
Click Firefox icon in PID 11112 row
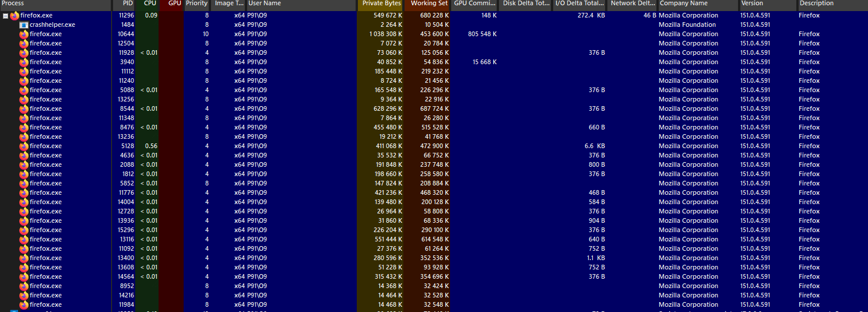click(24, 72)
